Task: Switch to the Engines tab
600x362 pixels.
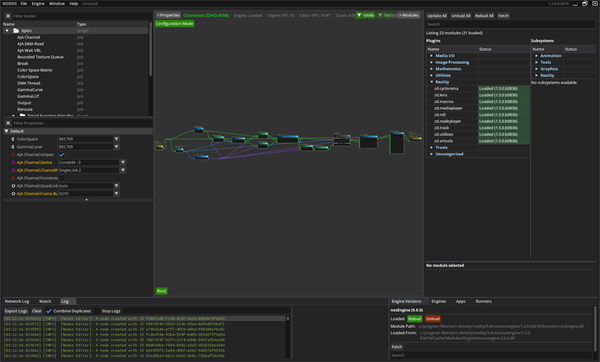Action: coord(439,302)
